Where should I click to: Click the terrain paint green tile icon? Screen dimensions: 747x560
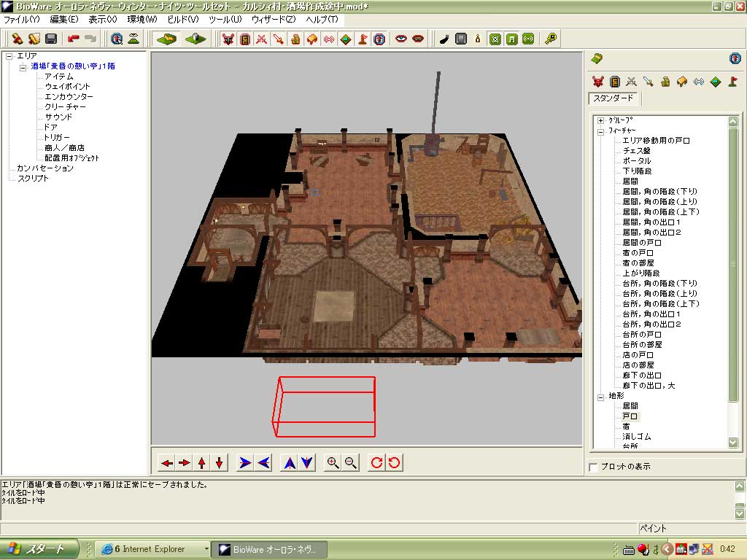pos(166,39)
